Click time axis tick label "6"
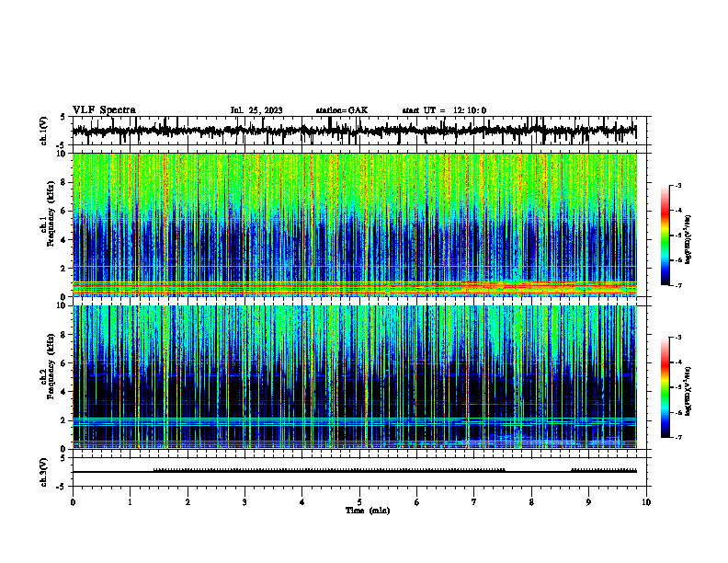The height and width of the screenshot is (563, 728). [417, 502]
